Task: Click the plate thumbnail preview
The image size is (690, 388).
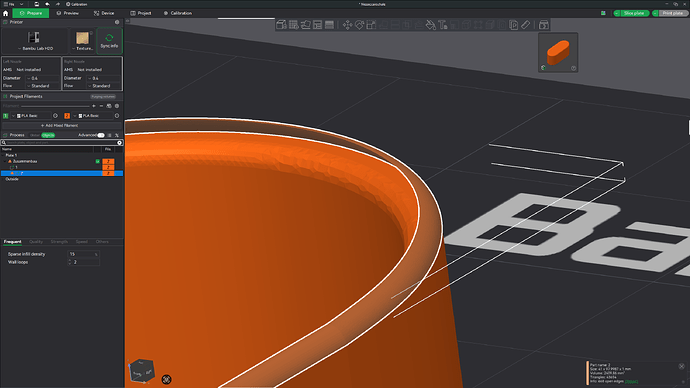Action: click(558, 52)
